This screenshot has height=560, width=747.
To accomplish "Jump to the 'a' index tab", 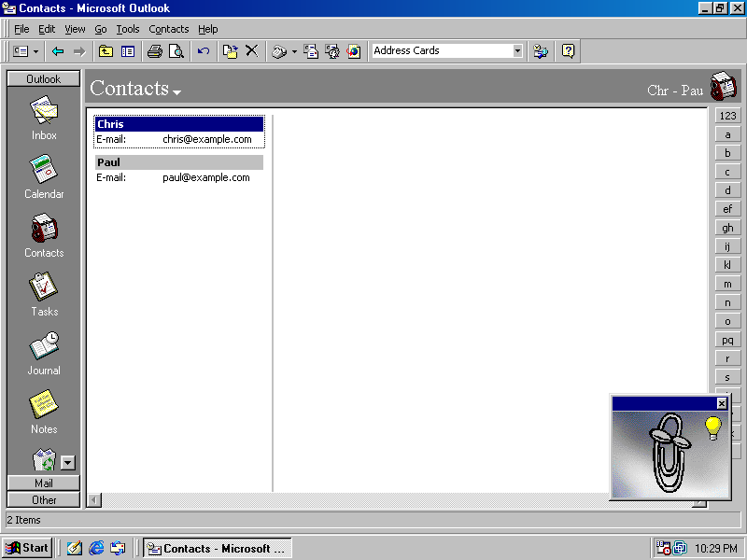I will (x=727, y=134).
